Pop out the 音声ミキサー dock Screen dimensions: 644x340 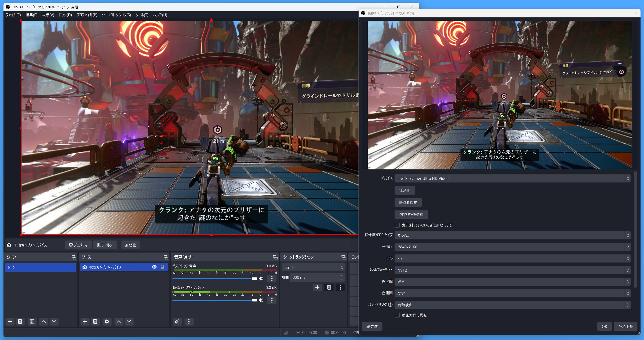point(275,257)
